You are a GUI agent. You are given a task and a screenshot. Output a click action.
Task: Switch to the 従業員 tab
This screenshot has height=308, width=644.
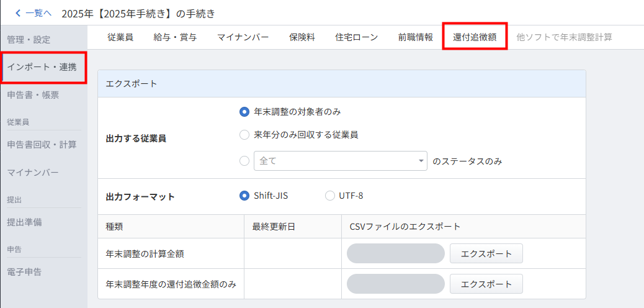120,37
